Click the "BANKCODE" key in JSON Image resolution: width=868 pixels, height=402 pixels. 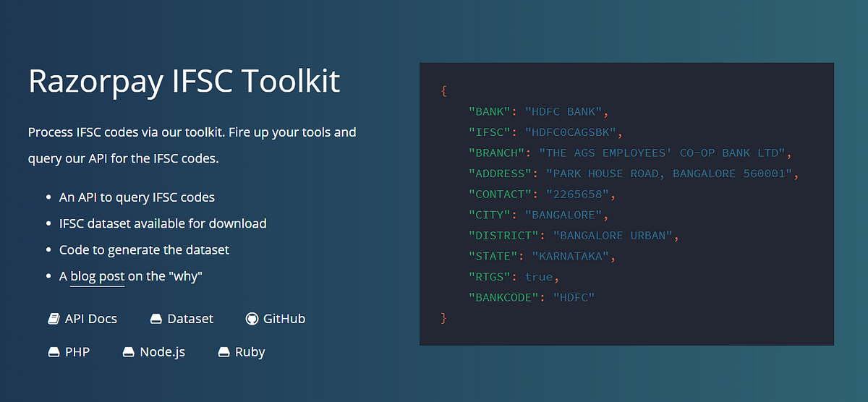[x=504, y=297]
